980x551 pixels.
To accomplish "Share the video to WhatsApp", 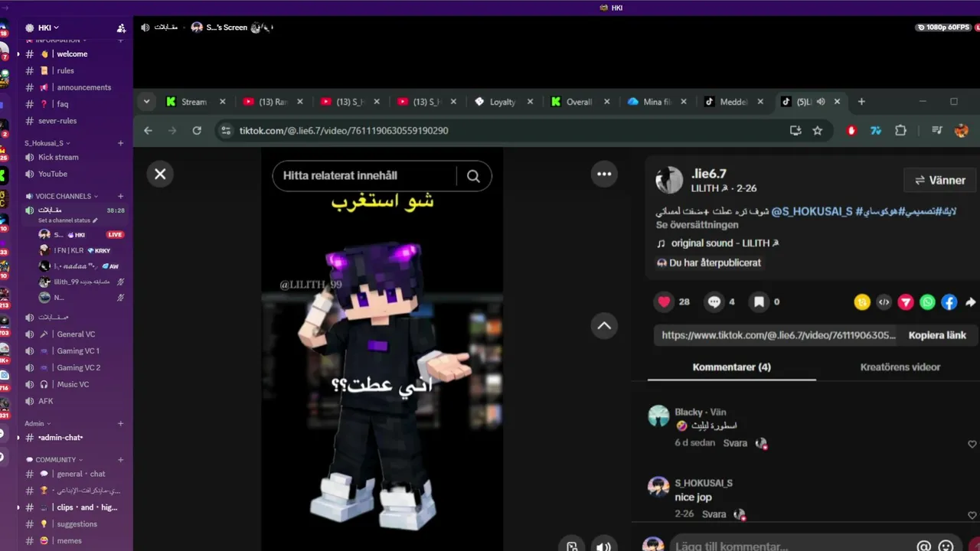I will click(927, 302).
